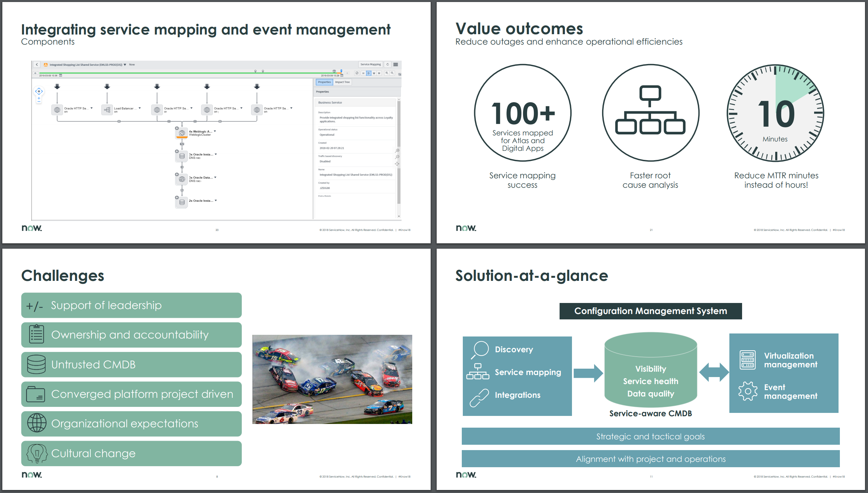Open the Integrated Shopping List service dropdown
This screenshot has height=493, width=868.
pos(125,65)
